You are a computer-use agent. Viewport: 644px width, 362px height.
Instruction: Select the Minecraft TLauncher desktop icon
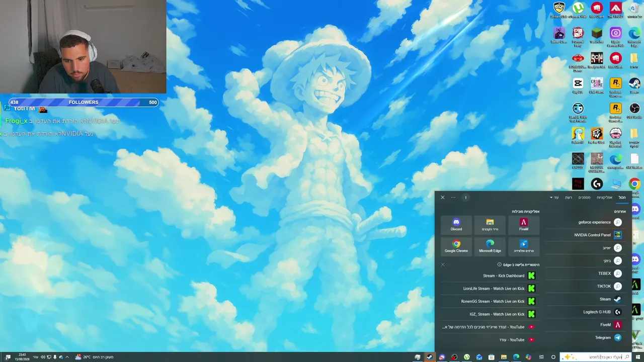tap(597, 35)
